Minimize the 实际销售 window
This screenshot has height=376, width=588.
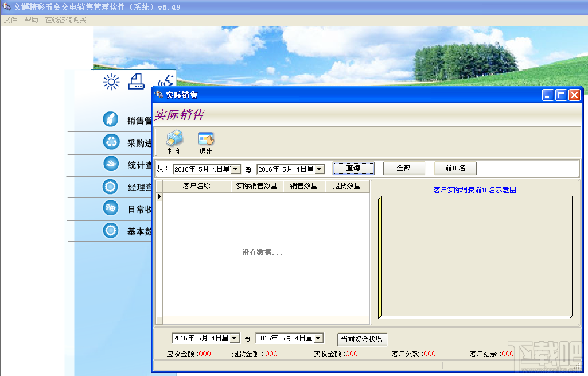point(548,95)
